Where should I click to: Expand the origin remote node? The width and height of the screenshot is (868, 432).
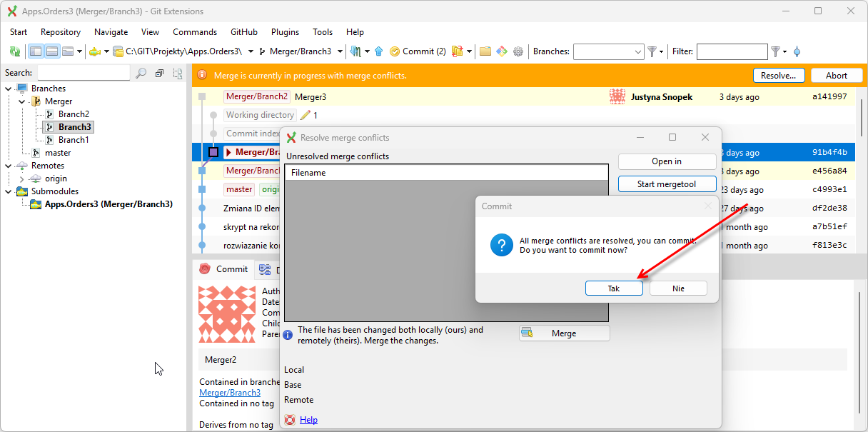pyautogui.click(x=21, y=179)
